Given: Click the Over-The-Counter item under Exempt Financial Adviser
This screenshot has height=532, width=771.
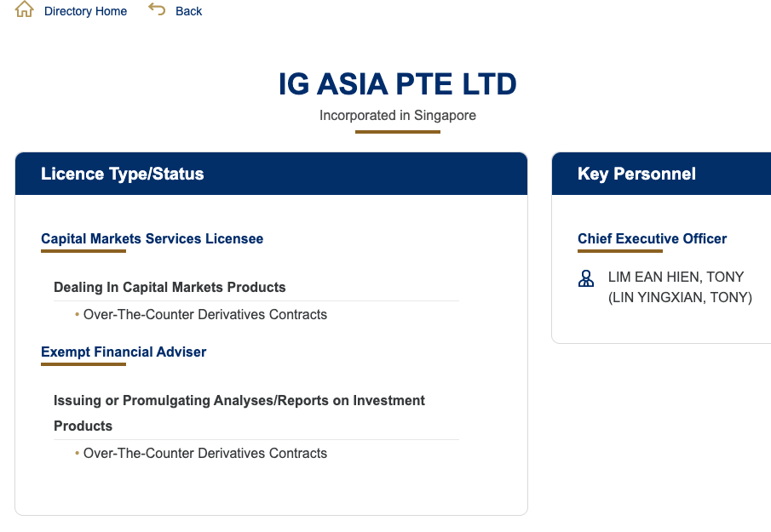Looking at the screenshot, I should point(205,454).
